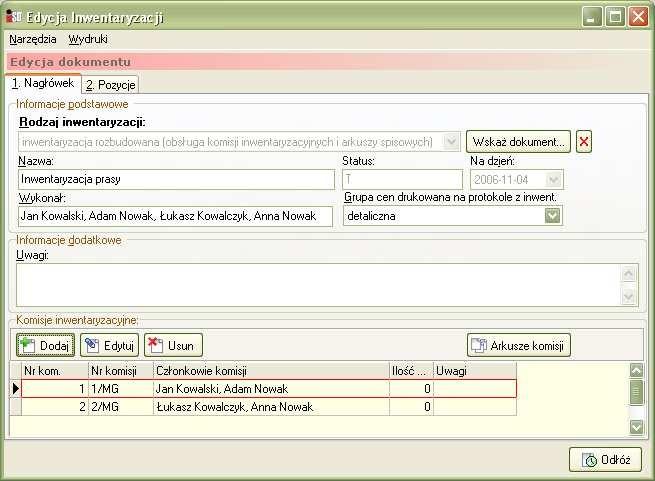Screen dimensions: 655x481
Task: Click the Odłóż button
Action: [605, 460]
